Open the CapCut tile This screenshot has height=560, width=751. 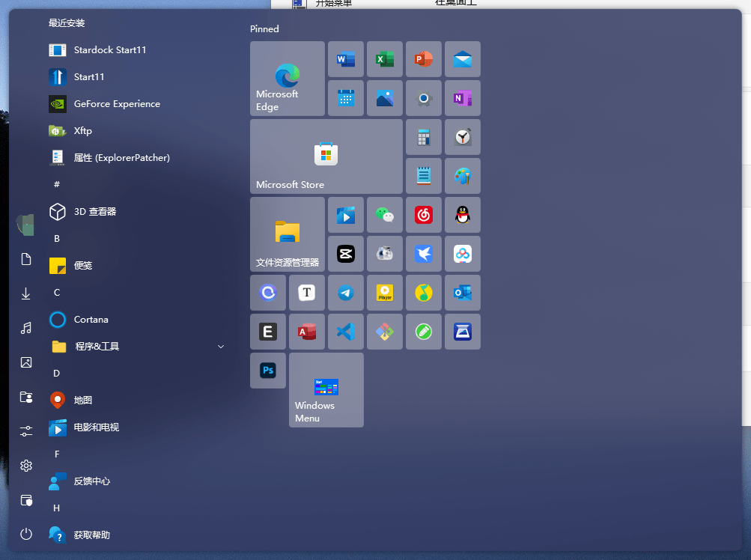point(346,254)
